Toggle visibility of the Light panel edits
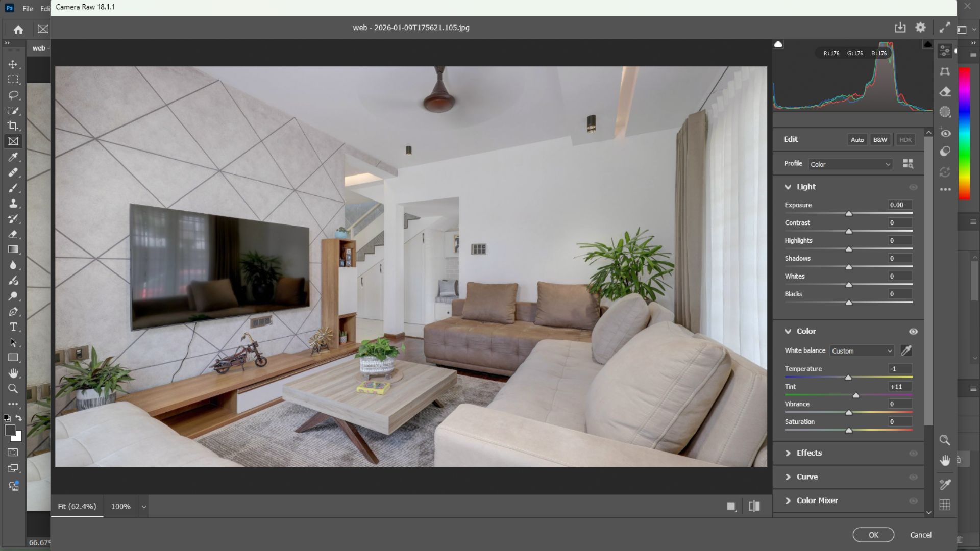 tap(913, 187)
